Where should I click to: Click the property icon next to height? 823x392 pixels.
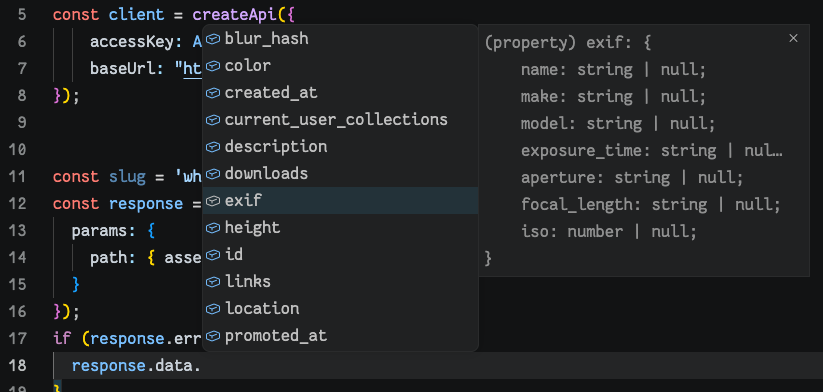pos(213,228)
